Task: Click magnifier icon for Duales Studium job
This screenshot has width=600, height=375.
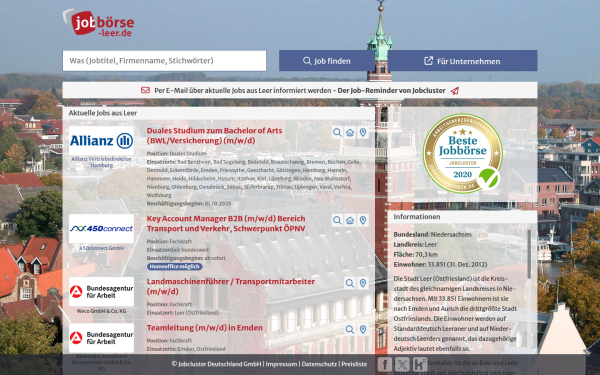Action: tap(337, 132)
